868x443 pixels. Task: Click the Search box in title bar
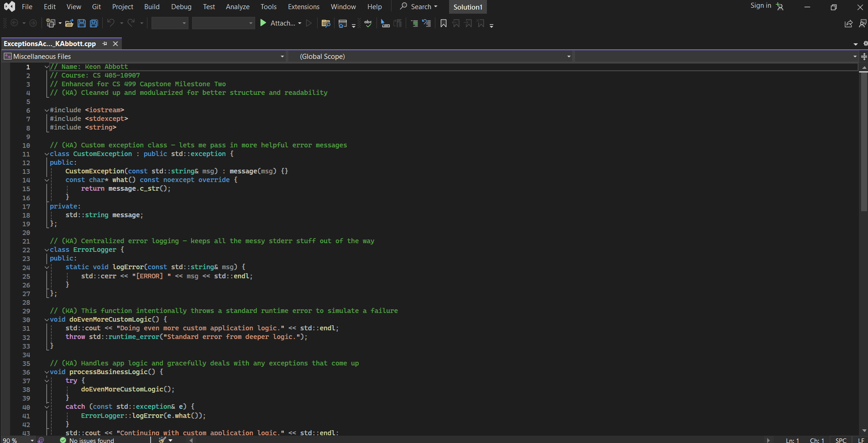pyautogui.click(x=418, y=7)
